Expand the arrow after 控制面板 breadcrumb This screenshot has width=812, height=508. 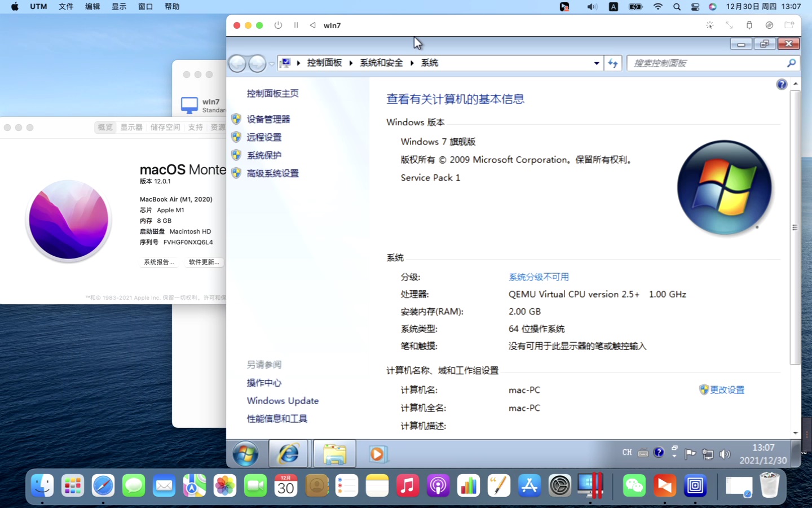351,63
